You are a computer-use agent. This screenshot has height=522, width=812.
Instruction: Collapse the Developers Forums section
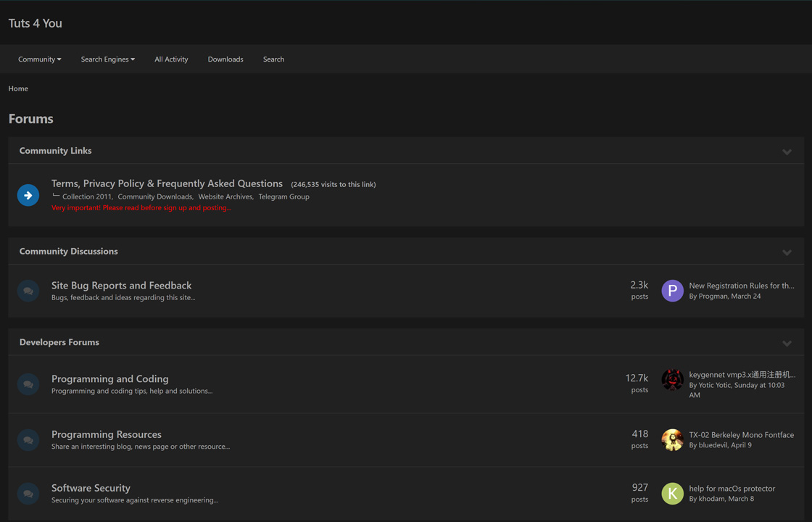pyautogui.click(x=787, y=344)
